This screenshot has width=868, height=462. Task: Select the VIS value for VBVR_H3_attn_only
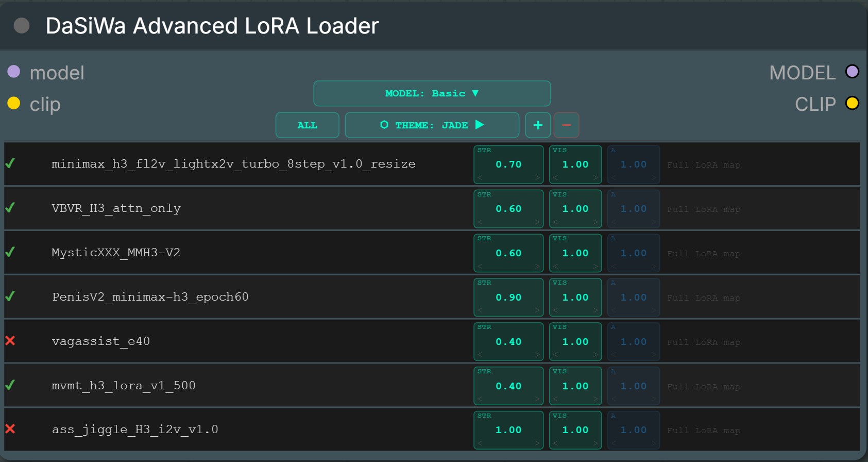575,209
